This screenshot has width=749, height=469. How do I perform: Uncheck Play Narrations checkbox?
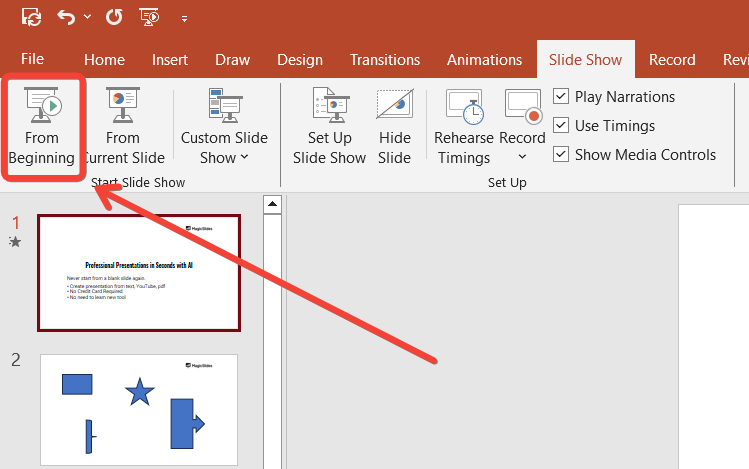click(x=562, y=97)
